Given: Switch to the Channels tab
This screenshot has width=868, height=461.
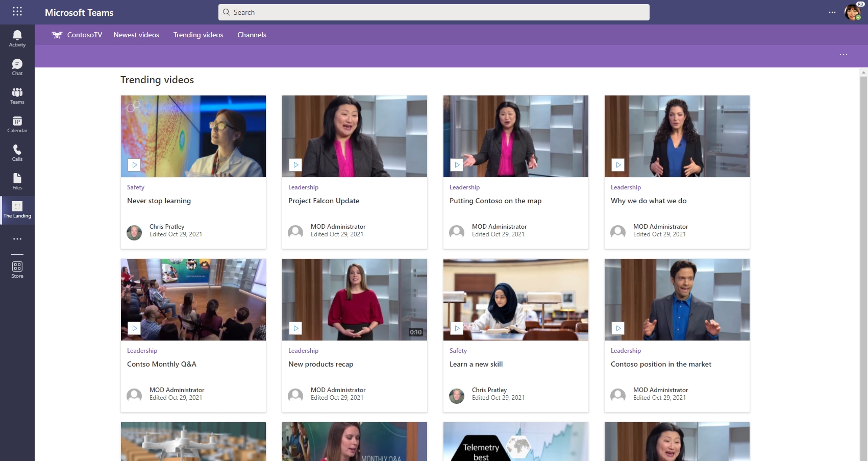Looking at the screenshot, I should [252, 35].
